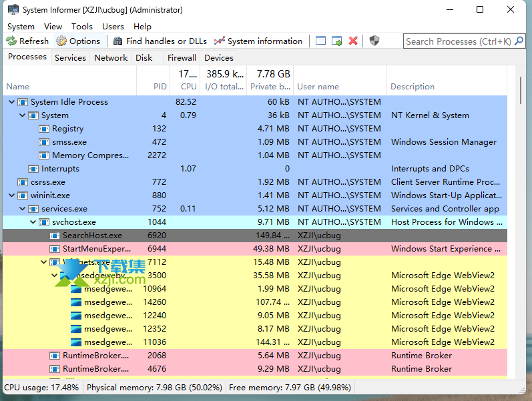532x401 pixels.
Task: Open the Users menu
Action: pyautogui.click(x=113, y=27)
